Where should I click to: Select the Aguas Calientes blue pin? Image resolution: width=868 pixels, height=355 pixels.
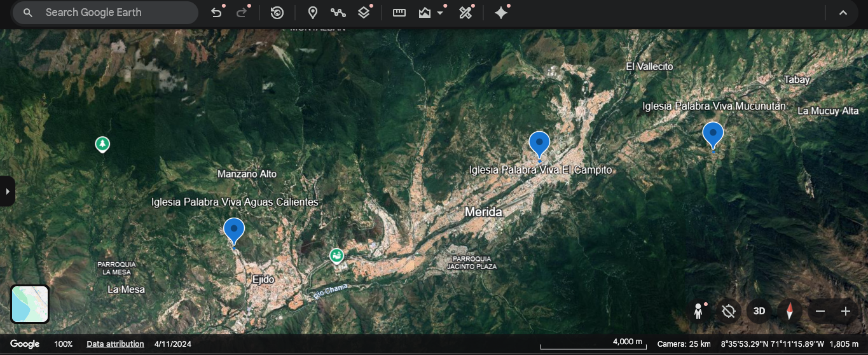coord(234,231)
